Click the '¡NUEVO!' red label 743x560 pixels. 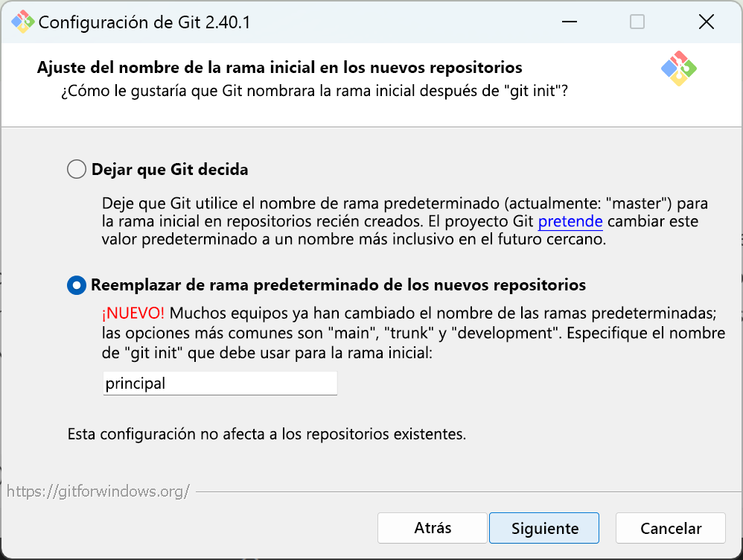click(x=133, y=313)
